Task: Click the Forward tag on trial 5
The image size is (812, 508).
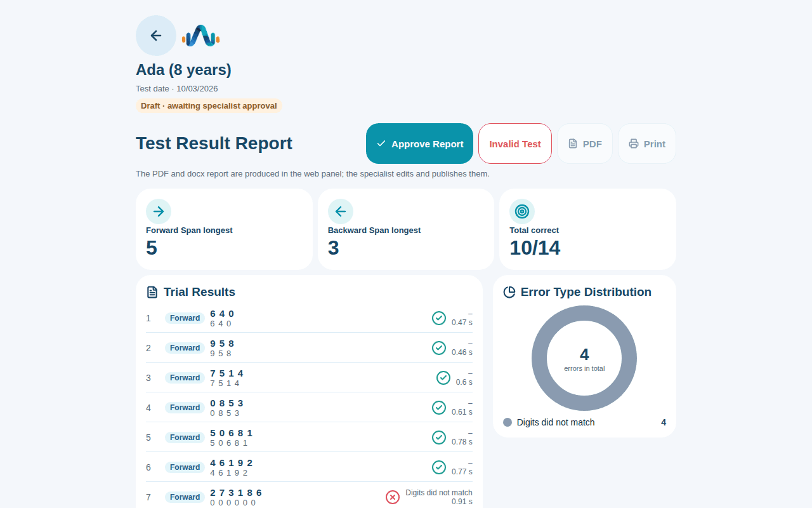Action: (x=185, y=438)
